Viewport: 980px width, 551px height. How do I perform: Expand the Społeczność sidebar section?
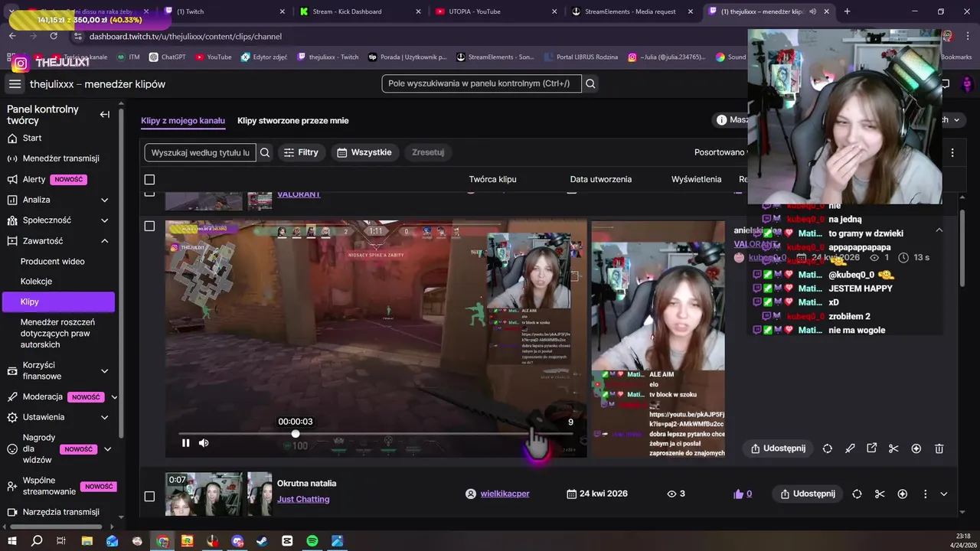click(x=105, y=220)
